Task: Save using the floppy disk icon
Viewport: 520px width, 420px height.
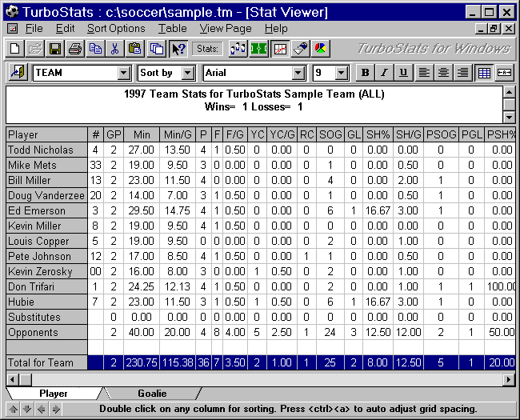Action: point(55,49)
